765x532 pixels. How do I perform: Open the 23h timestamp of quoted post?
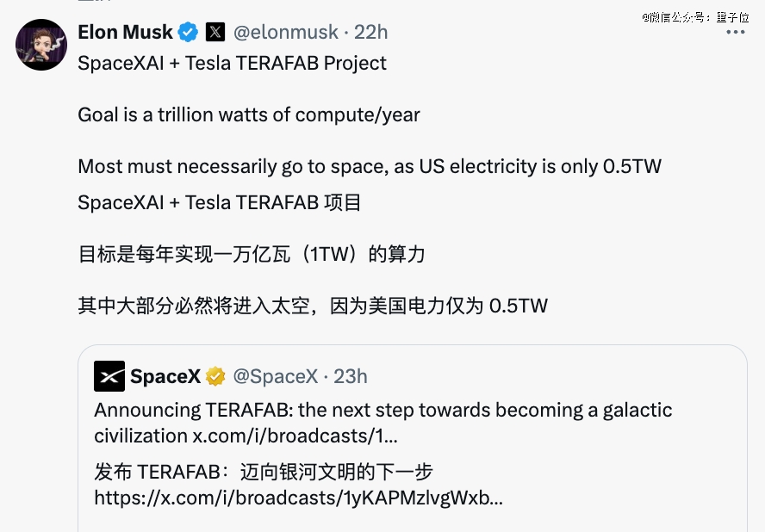click(x=351, y=376)
